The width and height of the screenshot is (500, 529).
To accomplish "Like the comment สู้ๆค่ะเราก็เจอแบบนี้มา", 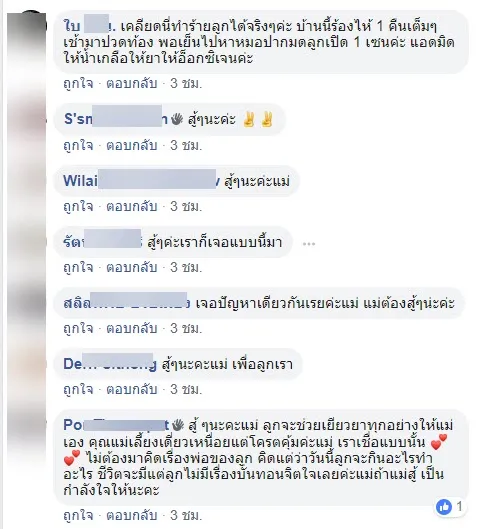I will pyautogui.click(x=78, y=267).
